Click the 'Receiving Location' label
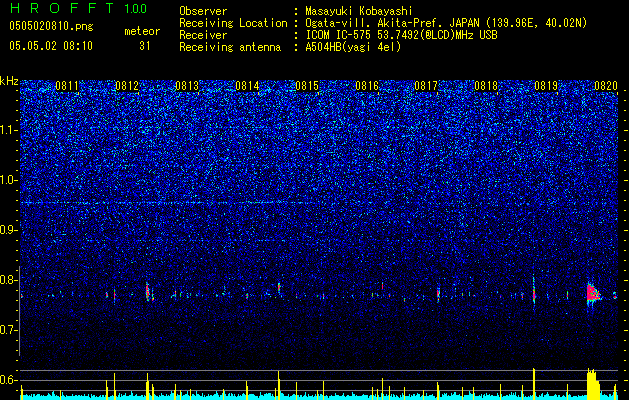This screenshot has width=629, height=400. (233, 23)
